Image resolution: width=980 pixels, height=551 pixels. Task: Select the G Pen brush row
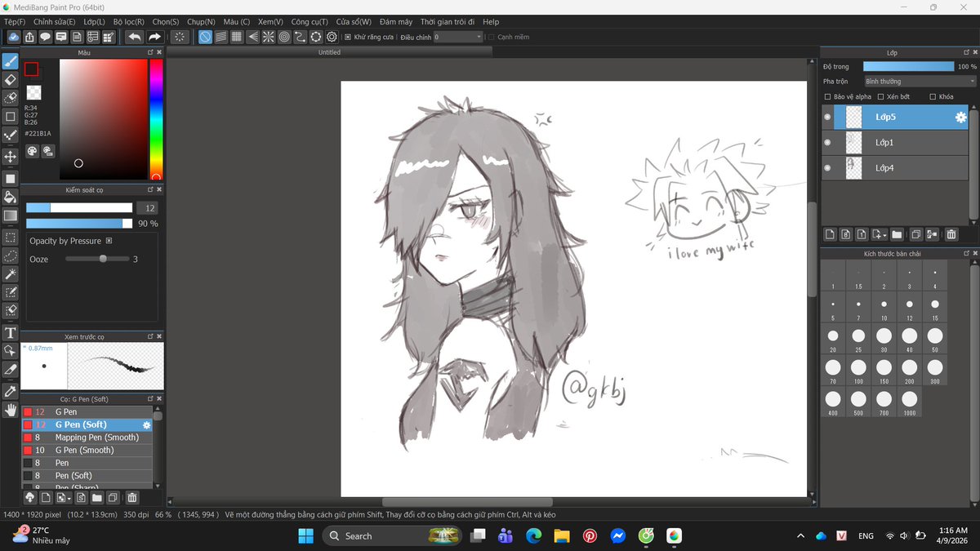pyautogui.click(x=87, y=412)
